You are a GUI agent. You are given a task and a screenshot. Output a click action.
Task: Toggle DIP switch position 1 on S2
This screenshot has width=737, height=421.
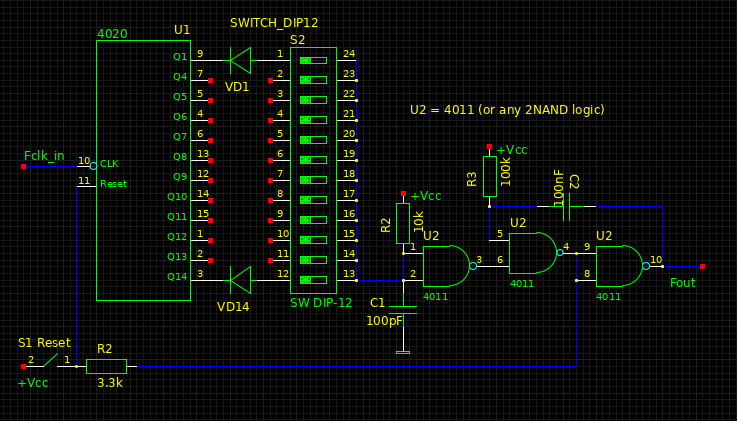[313, 60]
